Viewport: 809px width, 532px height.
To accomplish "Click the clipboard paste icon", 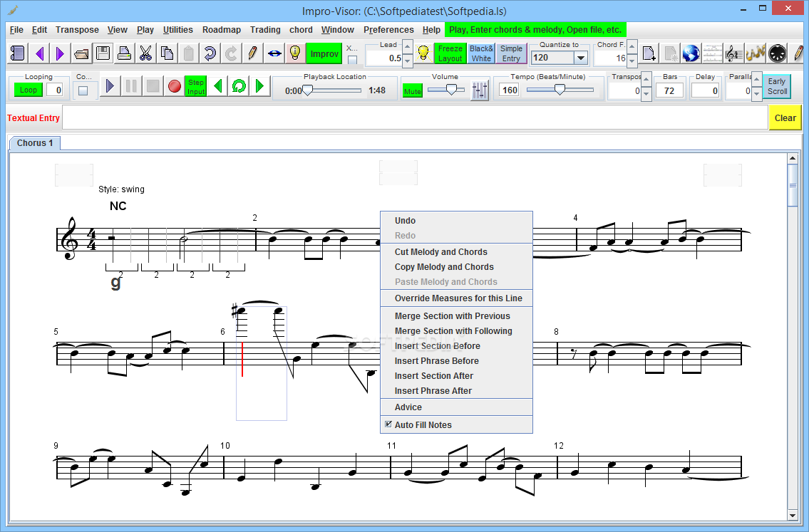I will click(x=189, y=53).
